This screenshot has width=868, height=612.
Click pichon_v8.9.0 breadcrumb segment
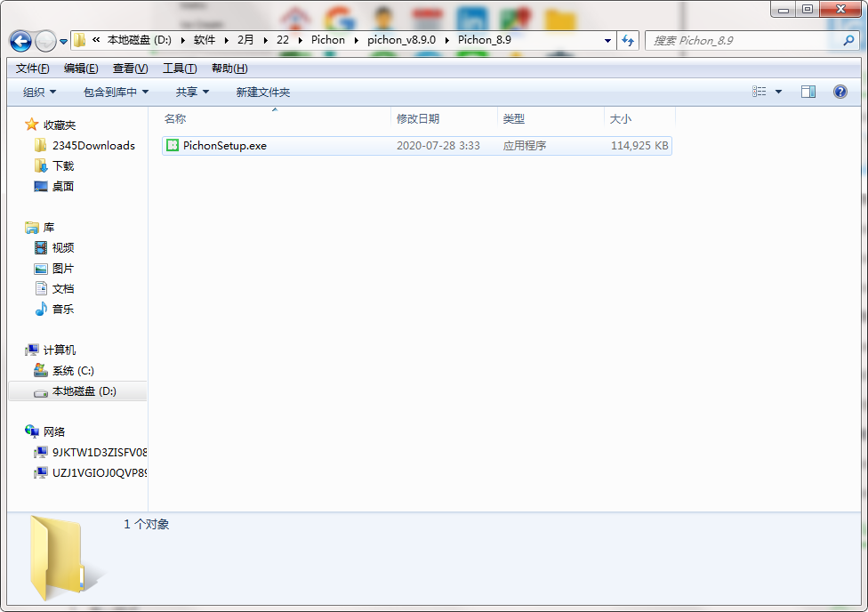click(x=401, y=40)
